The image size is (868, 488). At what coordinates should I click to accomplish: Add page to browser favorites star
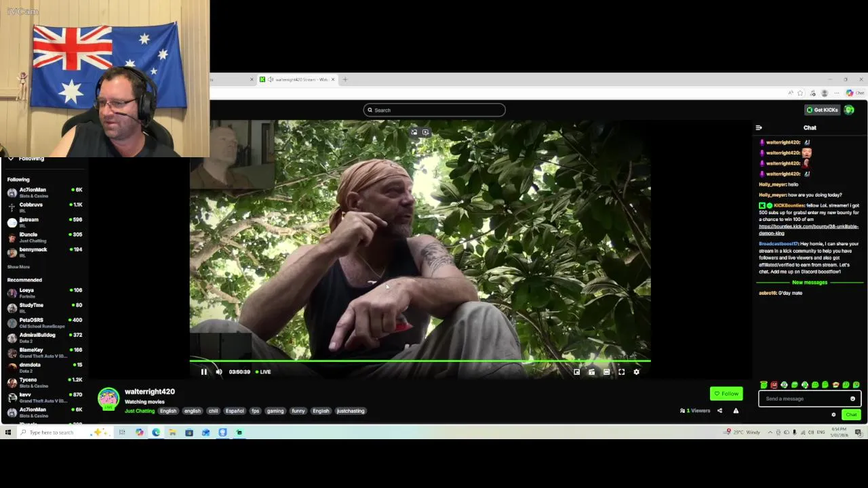tap(800, 93)
